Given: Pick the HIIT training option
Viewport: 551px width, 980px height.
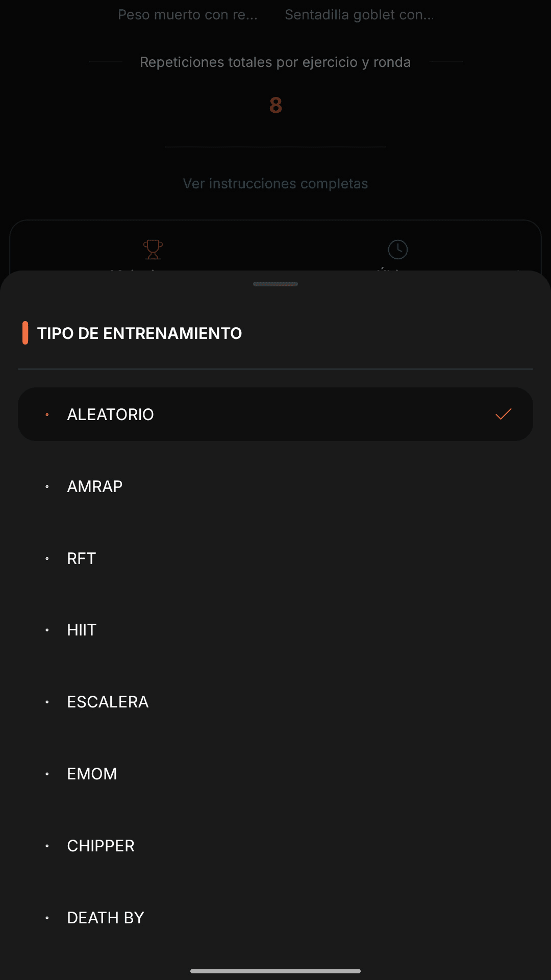Looking at the screenshot, I should click(82, 630).
